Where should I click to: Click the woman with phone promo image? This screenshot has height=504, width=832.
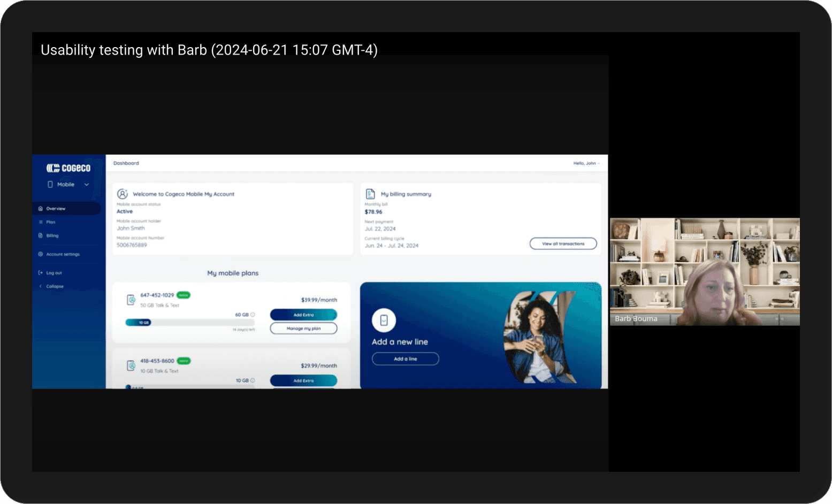coord(540,338)
